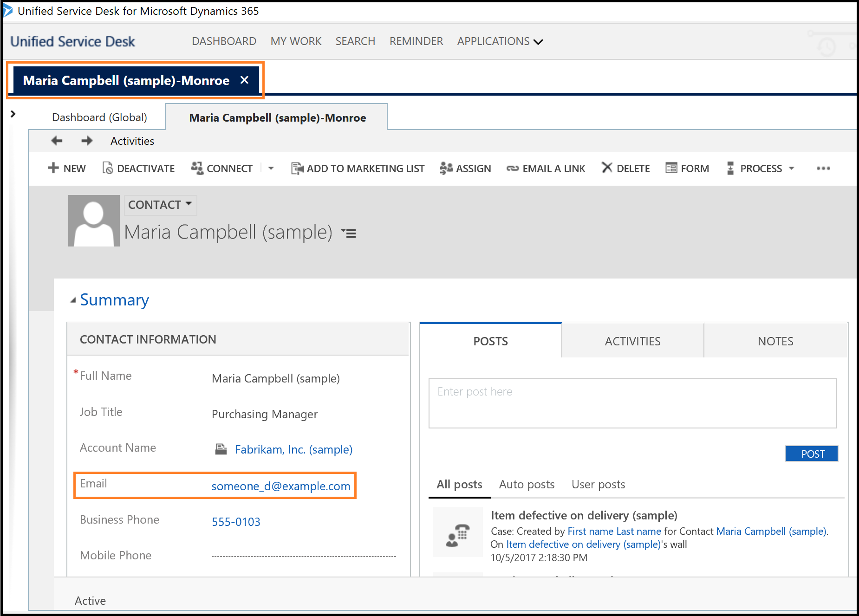
Task: Collapse the Summary section
Action: (x=73, y=300)
